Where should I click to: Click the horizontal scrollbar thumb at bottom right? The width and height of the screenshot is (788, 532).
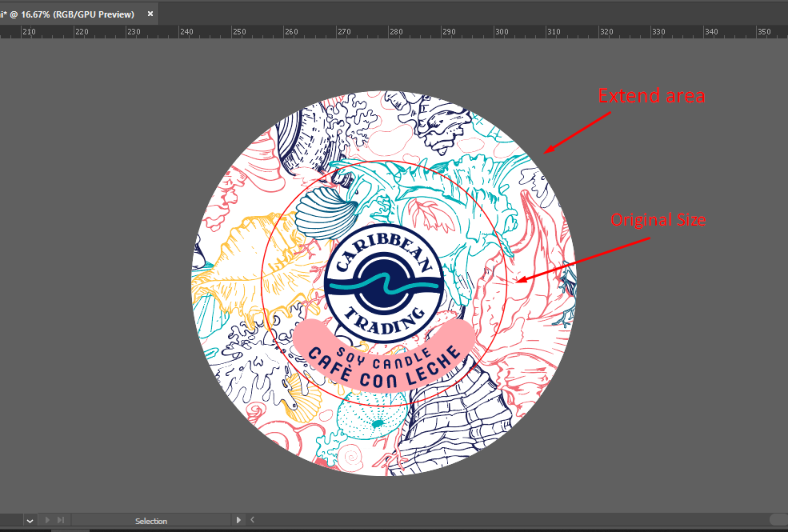click(778, 519)
